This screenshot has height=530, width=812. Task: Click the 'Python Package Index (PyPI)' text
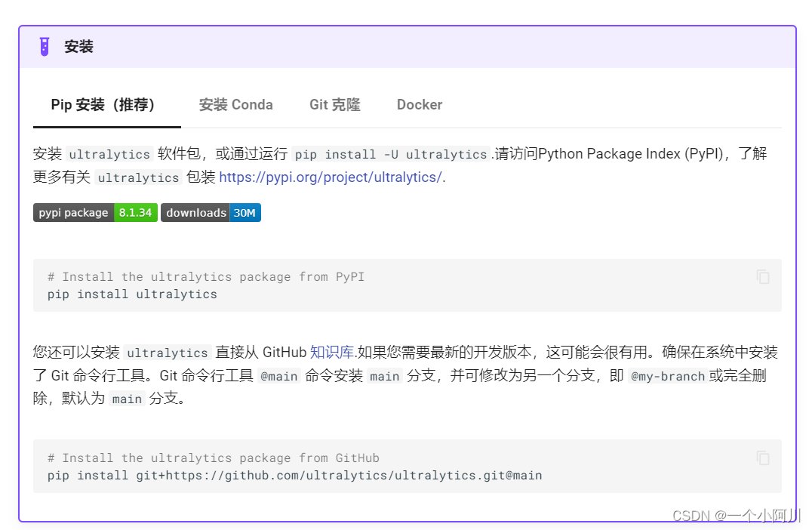click(x=630, y=154)
